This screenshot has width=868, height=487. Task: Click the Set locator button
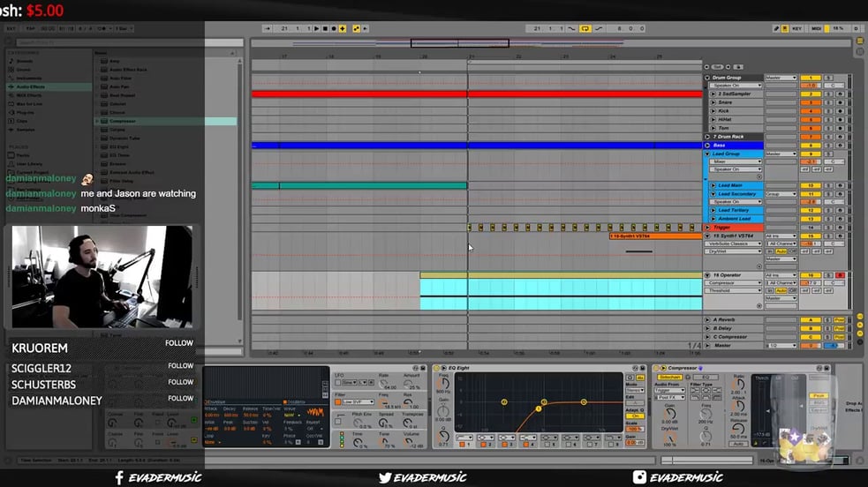[x=718, y=66]
